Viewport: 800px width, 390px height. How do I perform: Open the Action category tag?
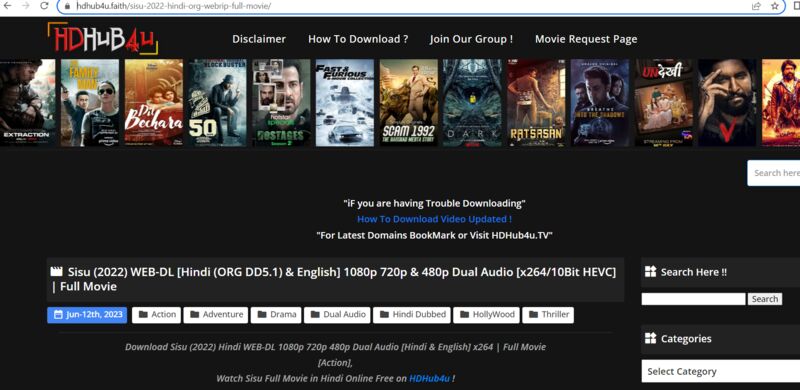(x=157, y=314)
